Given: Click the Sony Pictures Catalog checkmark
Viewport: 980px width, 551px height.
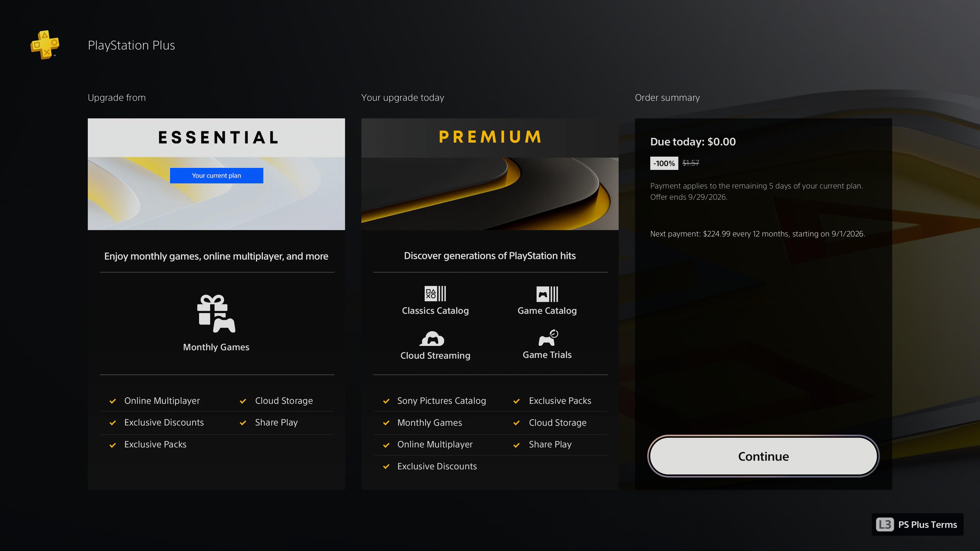Looking at the screenshot, I should point(386,401).
